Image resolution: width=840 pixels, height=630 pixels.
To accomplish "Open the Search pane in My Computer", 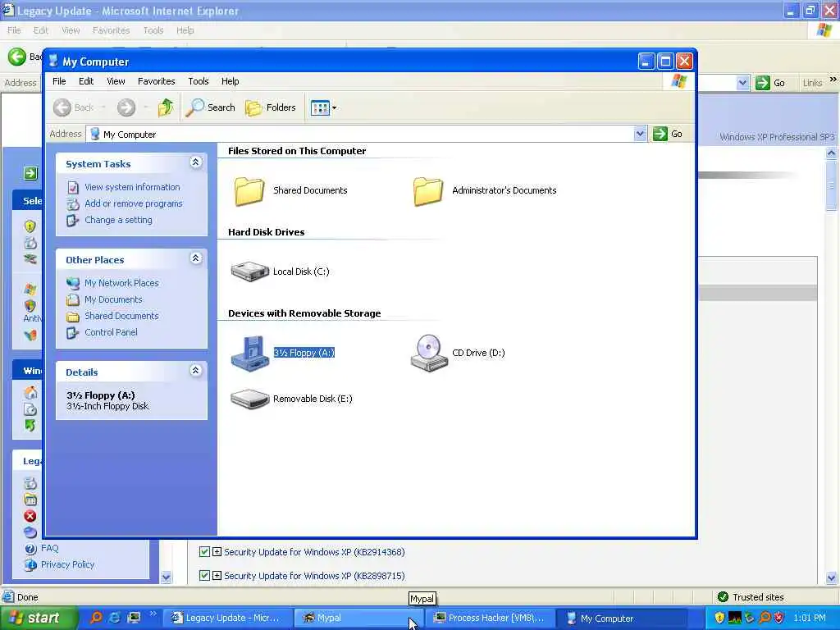I will 211,107.
